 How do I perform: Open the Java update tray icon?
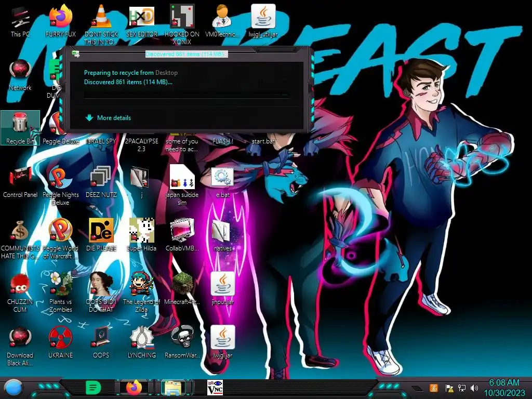(434, 388)
